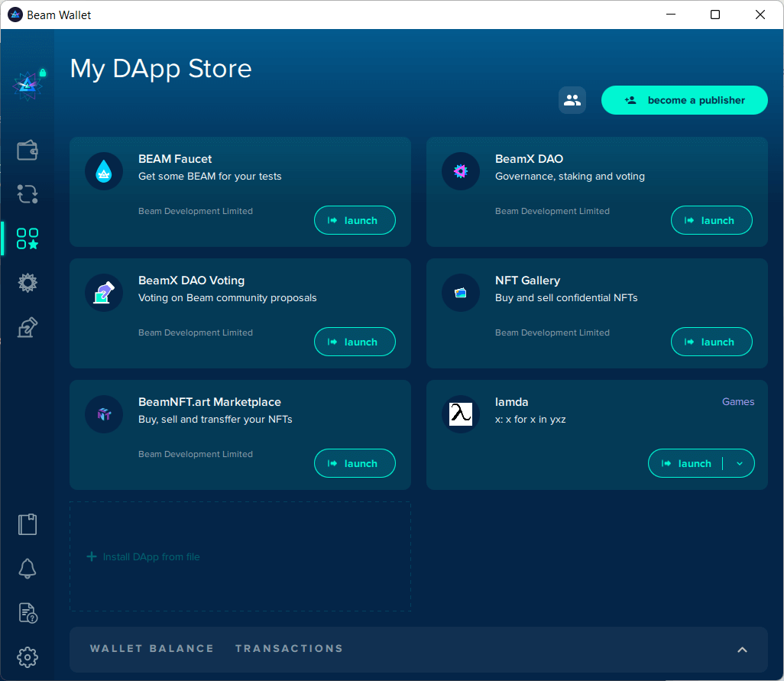Open the notifications bell icon
This screenshot has height=681, width=784.
(x=28, y=568)
